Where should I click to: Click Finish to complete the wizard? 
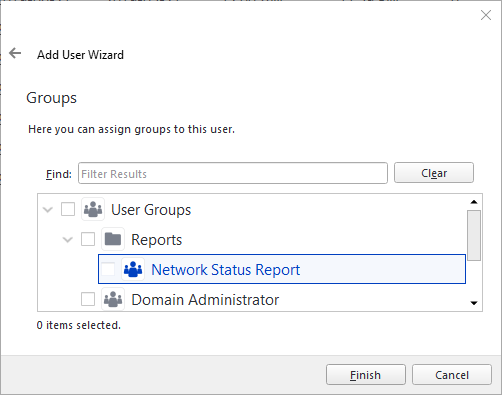point(366,375)
